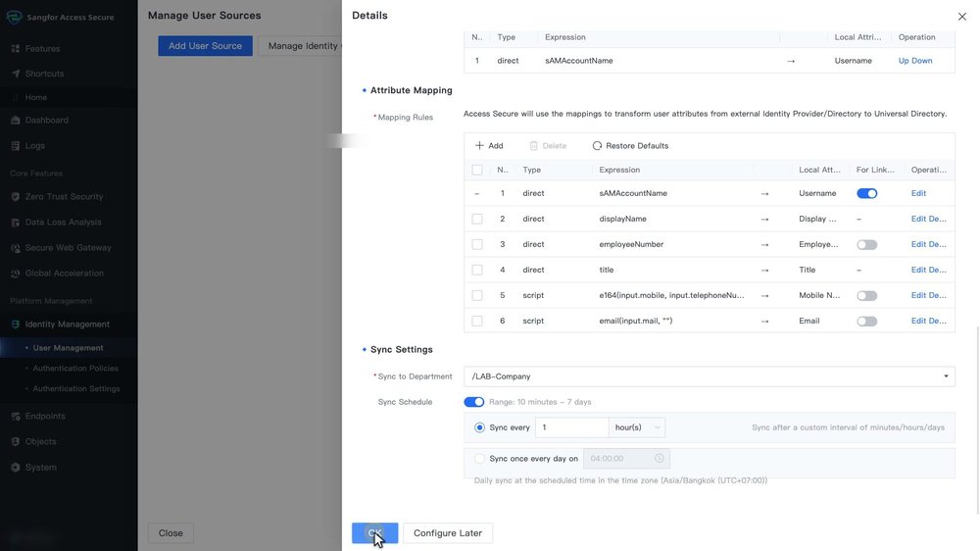Check the title row checkbox
Screen dimensions: 980x551
point(477,270)
